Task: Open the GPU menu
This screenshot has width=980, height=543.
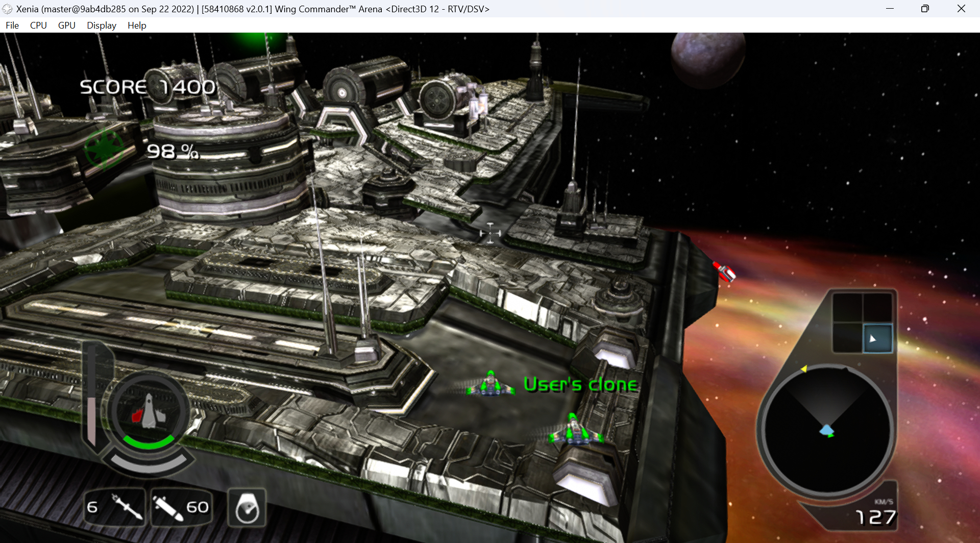Action: pos(66,26)
